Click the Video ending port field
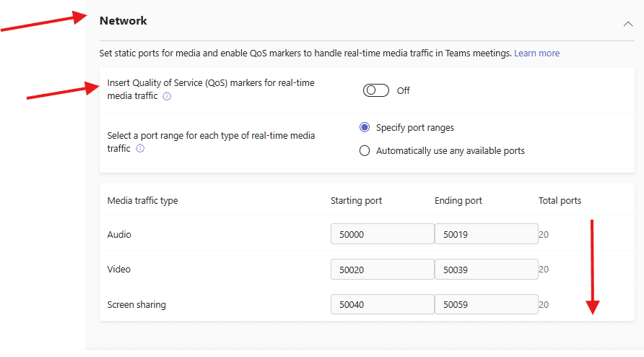Image resolution: width=644 pixels, height=357 pixels. coord(486,270)
